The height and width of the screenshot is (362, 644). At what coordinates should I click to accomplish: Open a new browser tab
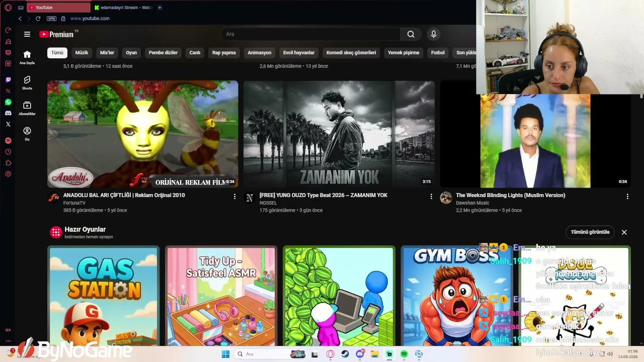[159, 8]
